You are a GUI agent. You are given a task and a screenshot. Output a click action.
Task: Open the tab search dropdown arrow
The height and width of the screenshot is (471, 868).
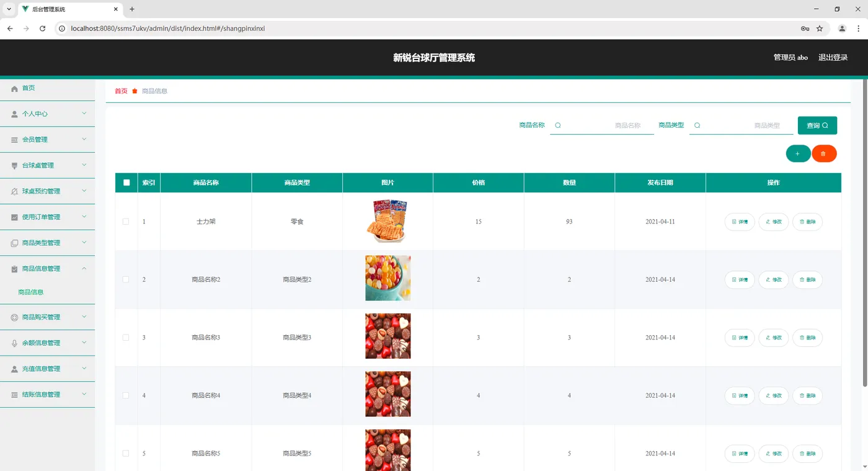[x=9, y=9]
